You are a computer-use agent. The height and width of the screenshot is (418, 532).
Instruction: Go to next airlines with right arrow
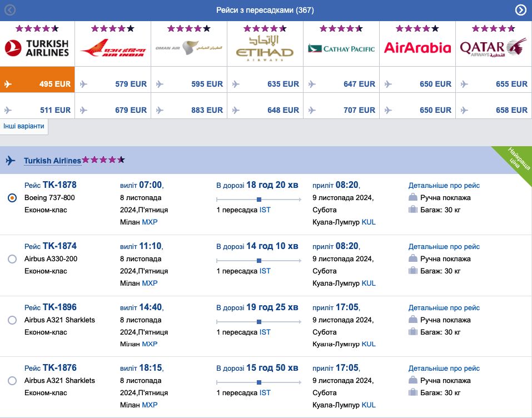click(521, 10)
